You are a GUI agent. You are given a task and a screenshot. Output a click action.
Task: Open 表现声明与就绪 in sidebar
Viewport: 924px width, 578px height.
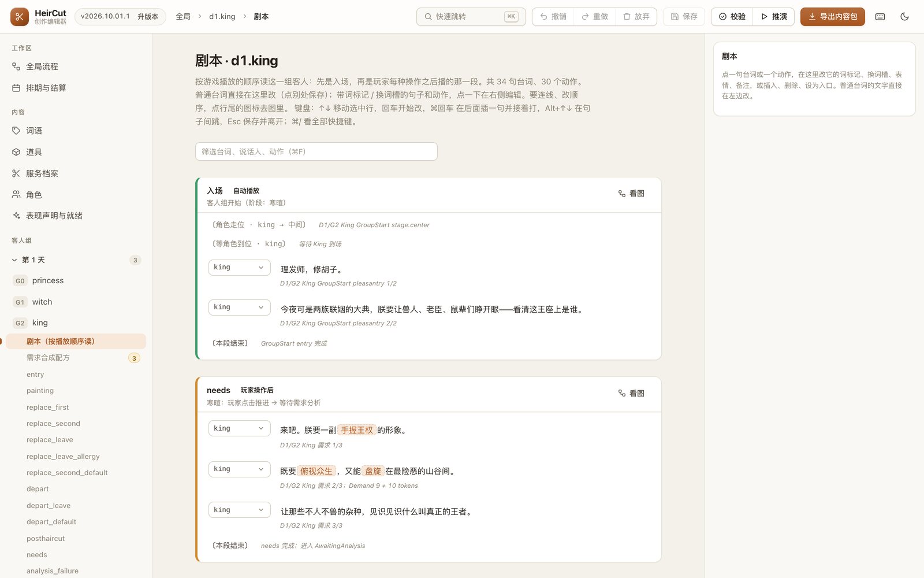click(76, 216)
